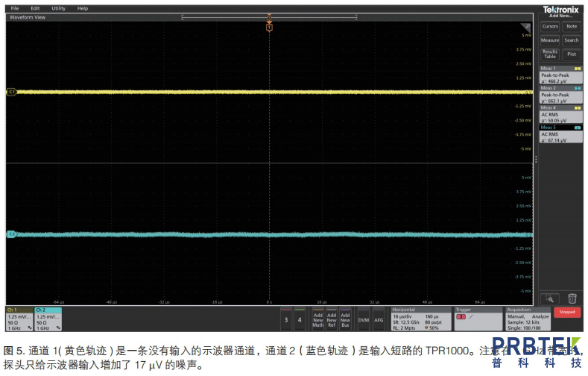The image size is (588, 376).
Task: Click the Add New Ref icon
Action: pyautogui.click(x=332, y=319)
